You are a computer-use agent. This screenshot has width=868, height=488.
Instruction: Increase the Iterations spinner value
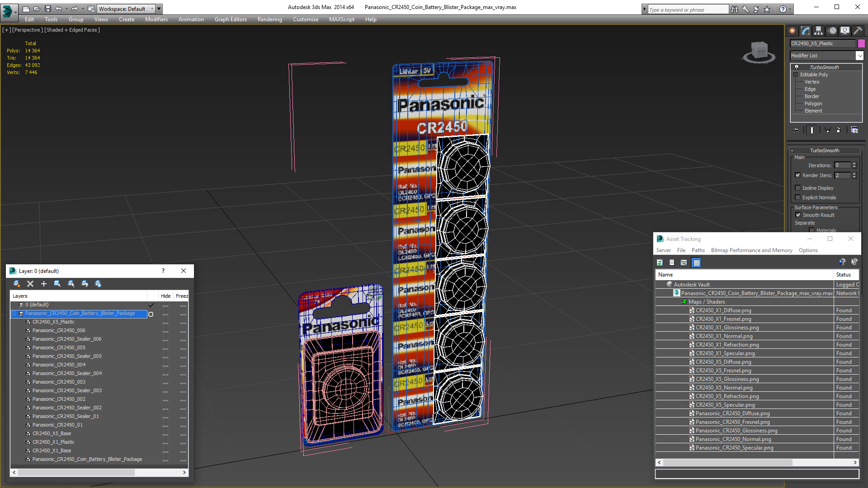[854, 164]
